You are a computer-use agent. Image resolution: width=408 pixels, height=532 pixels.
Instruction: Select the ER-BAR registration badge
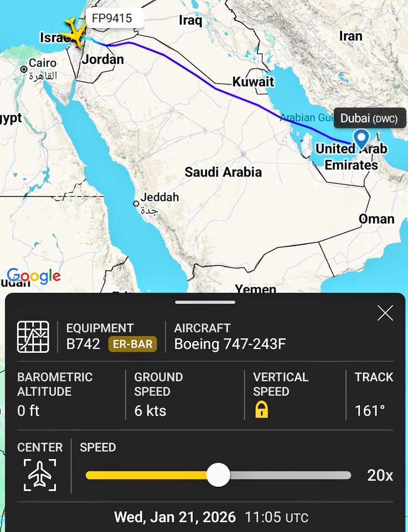coord(132,344)
